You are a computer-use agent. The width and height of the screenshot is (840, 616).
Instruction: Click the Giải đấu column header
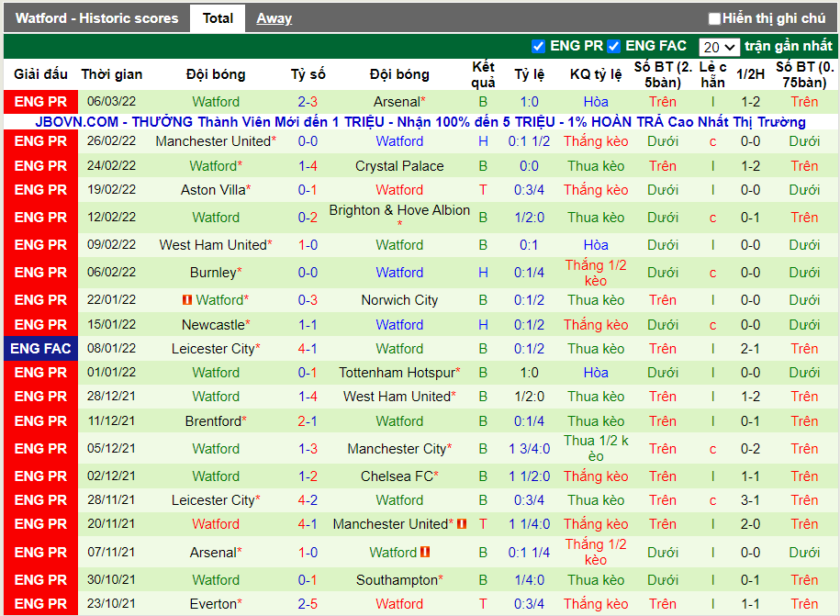pyautogui.click(x=40, y=74)
